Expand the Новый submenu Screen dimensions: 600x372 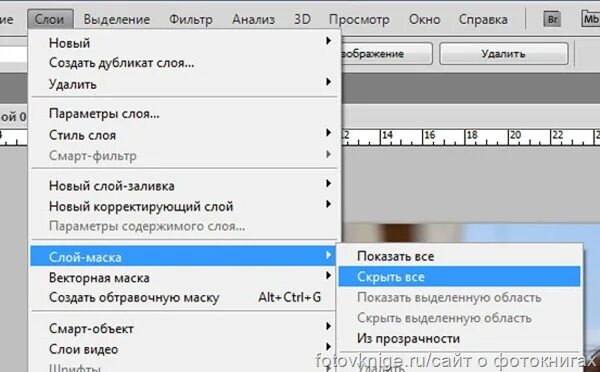click(x=185, y=42)
